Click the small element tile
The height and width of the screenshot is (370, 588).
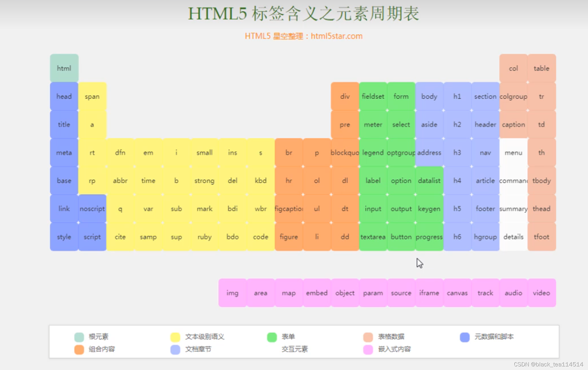(204, 152)
